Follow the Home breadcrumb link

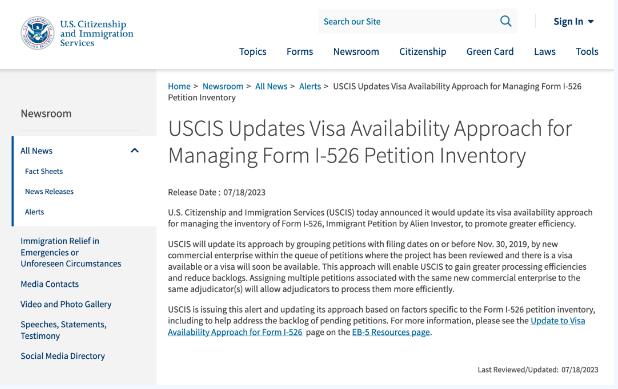179,86
